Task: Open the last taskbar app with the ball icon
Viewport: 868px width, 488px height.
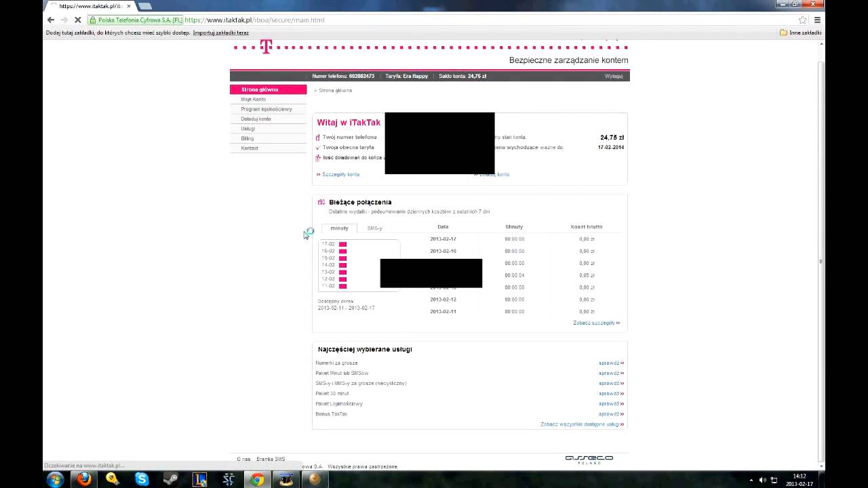Action: (x=314, y=479)
